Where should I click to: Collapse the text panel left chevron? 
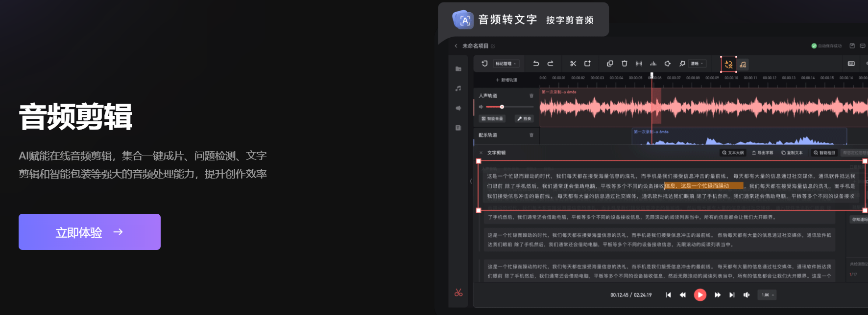click(x=471, y=181)
